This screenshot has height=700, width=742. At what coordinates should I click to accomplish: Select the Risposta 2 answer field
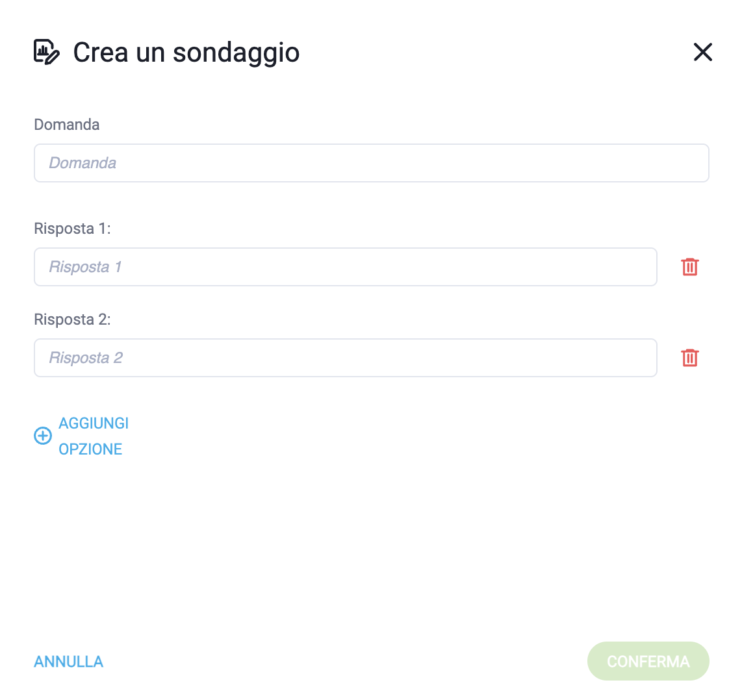coord(346,358)
